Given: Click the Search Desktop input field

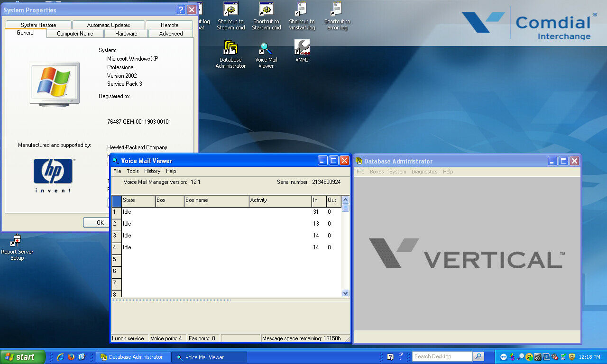Looking at the screenshot, I should click(x=442, y=356).
